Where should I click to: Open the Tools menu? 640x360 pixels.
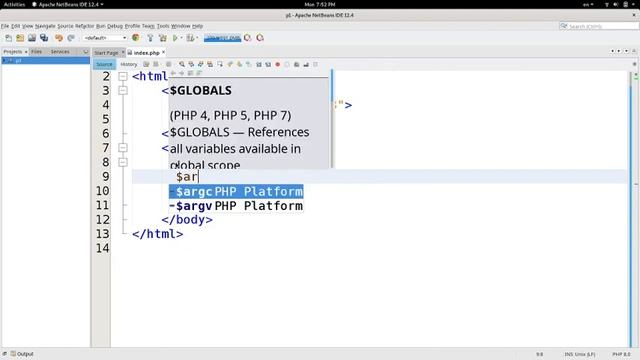pos(163,26)
